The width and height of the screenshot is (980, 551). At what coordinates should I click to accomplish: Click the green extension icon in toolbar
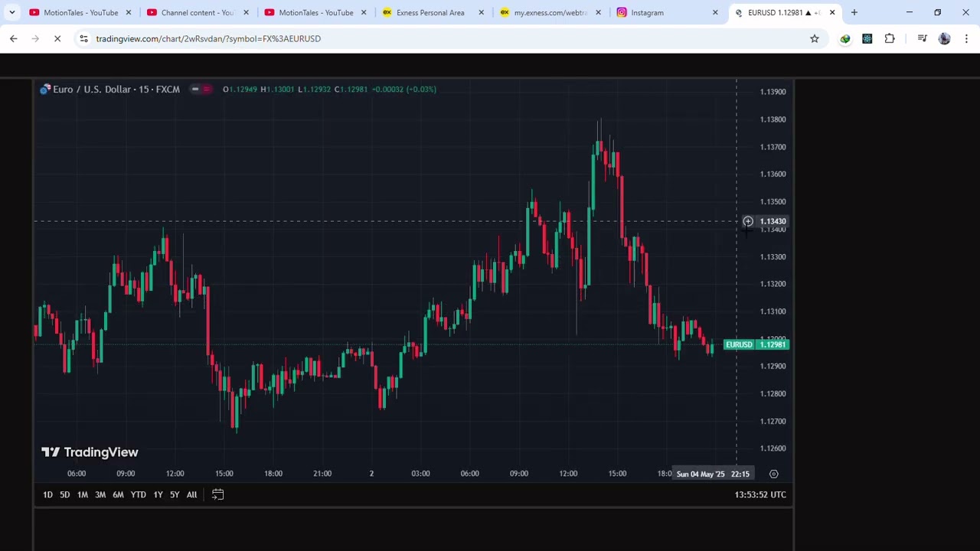pos(845,38)
